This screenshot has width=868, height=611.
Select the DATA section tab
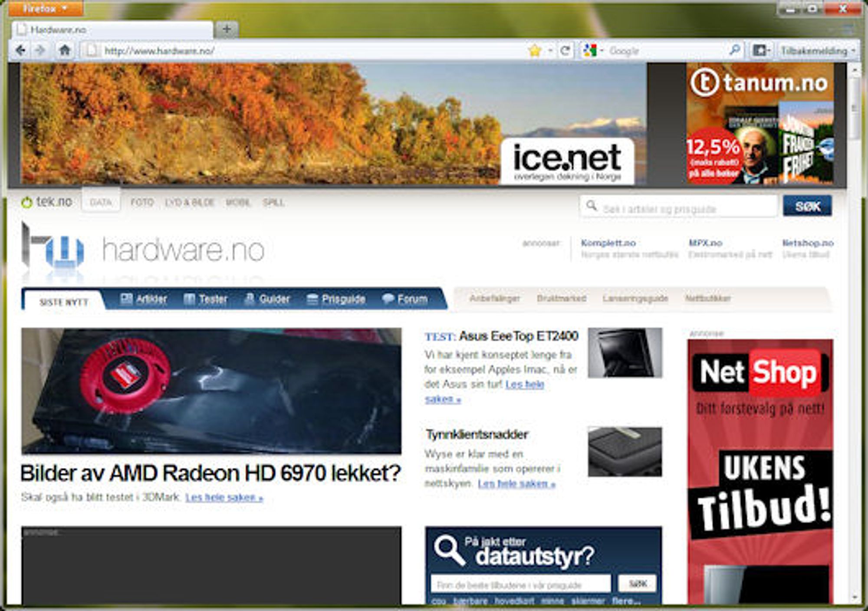(101, 202)
